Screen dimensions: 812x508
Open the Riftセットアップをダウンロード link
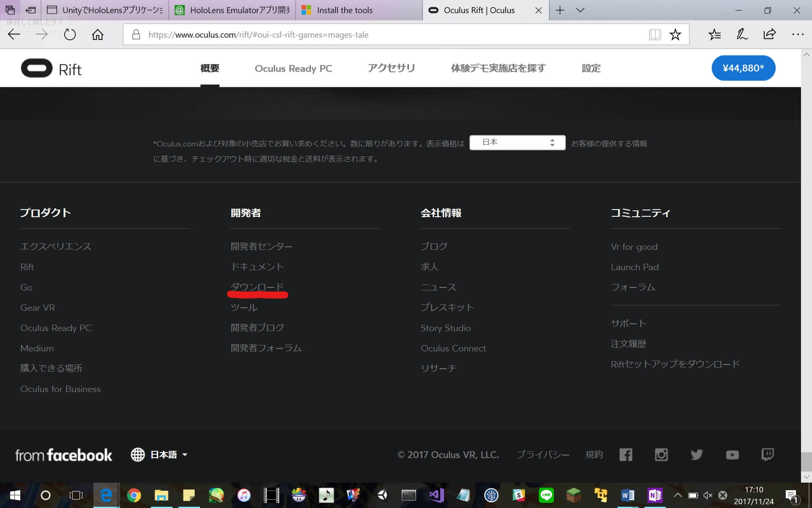[x=675, y=364]
